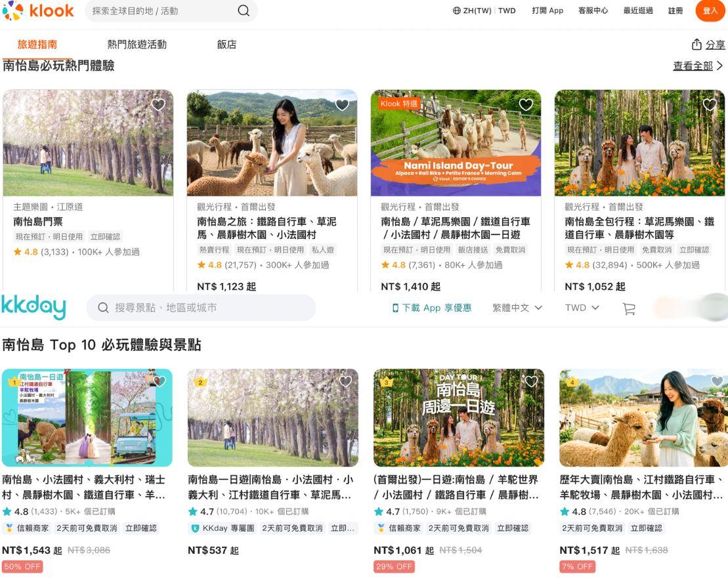Click 註冊 sign-up link
Image resolution: width=728 pixels, height=582 pixels.
tap(675, 10)
